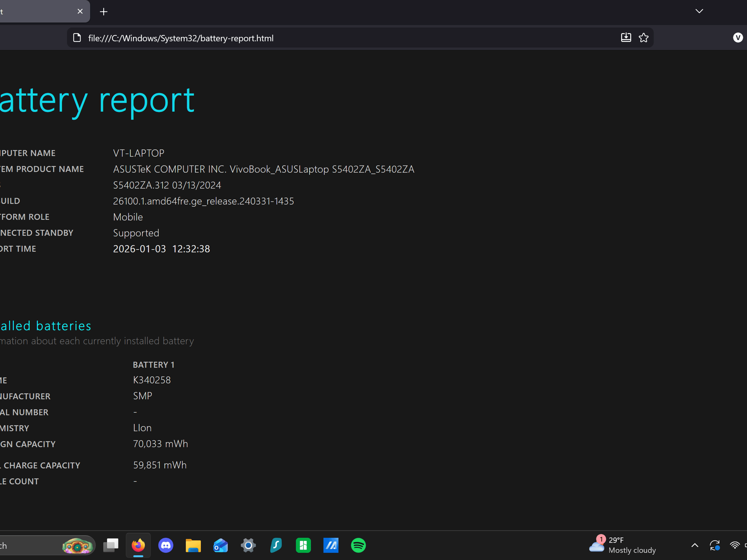747x560 pixels.
Task: Open Task View in the taskbar
Action: (x=111, y=545)
